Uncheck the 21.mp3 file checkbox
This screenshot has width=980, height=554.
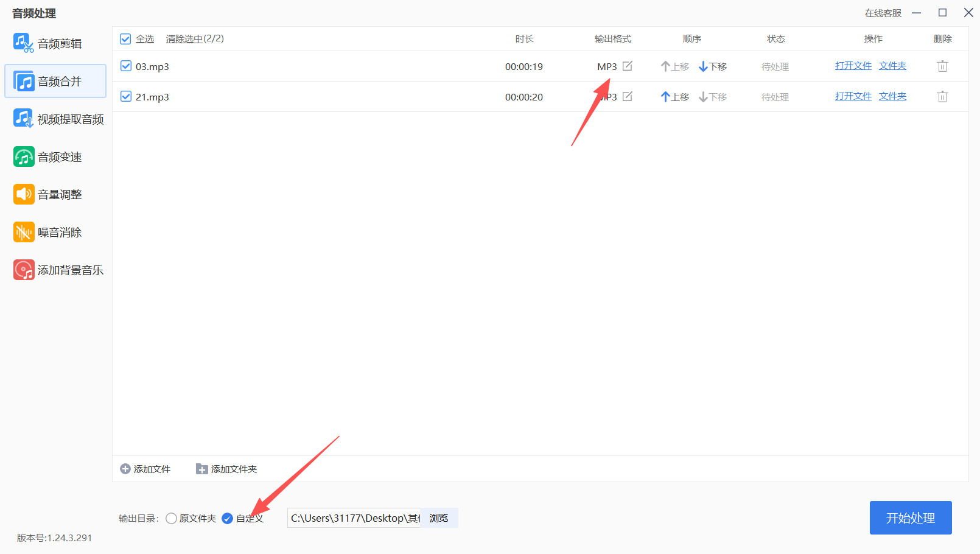126,96
